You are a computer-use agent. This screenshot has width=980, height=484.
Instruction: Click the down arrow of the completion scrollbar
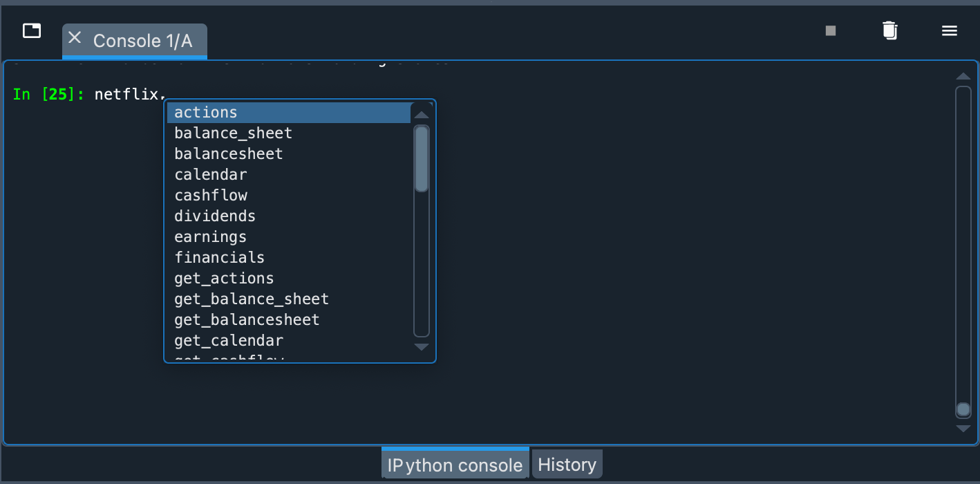(422, 347)
